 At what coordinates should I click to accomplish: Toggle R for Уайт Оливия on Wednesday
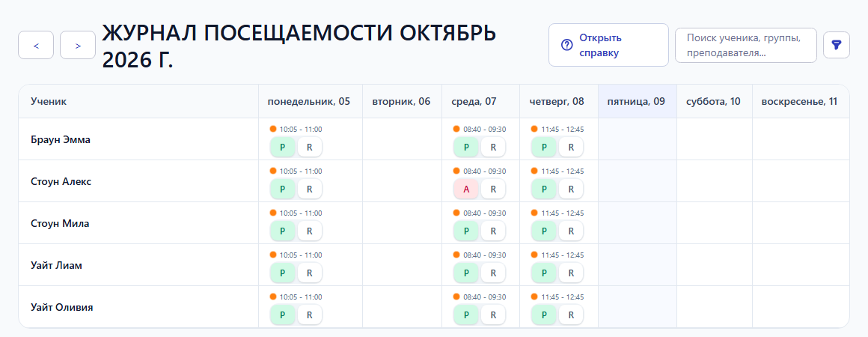[x=492, y=315]
